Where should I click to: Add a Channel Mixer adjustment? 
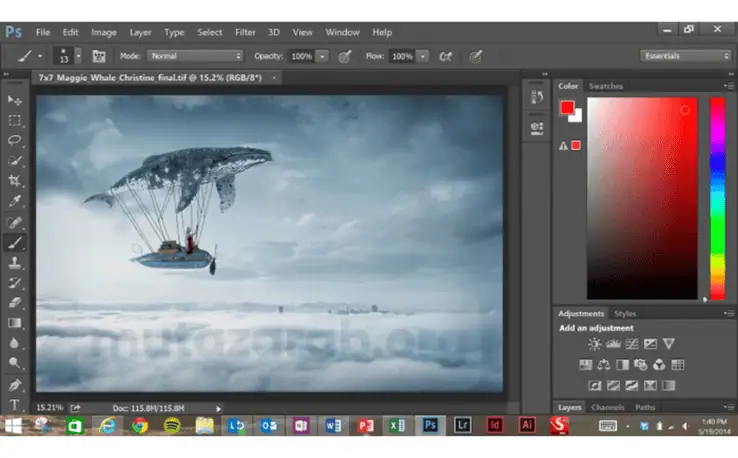click(x=659, y=364)
